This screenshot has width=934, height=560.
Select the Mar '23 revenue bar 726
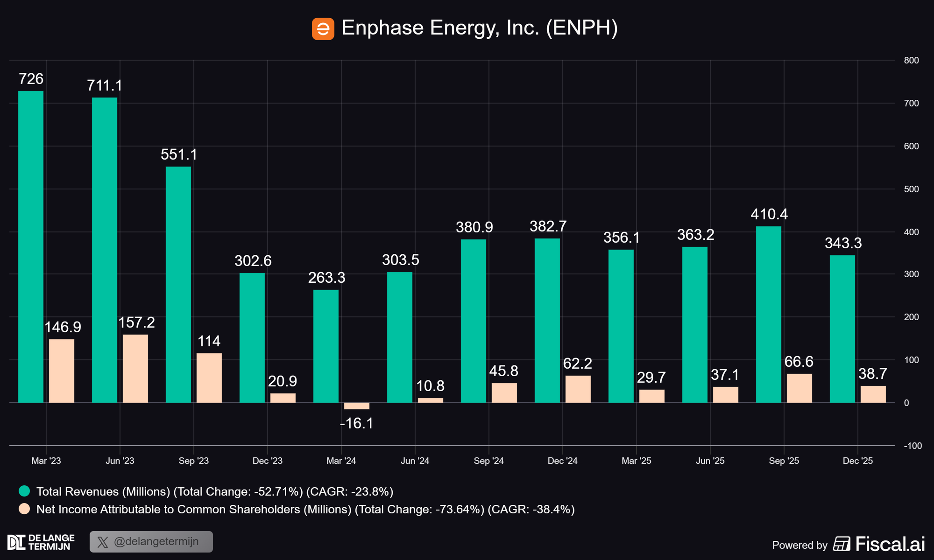31,246
